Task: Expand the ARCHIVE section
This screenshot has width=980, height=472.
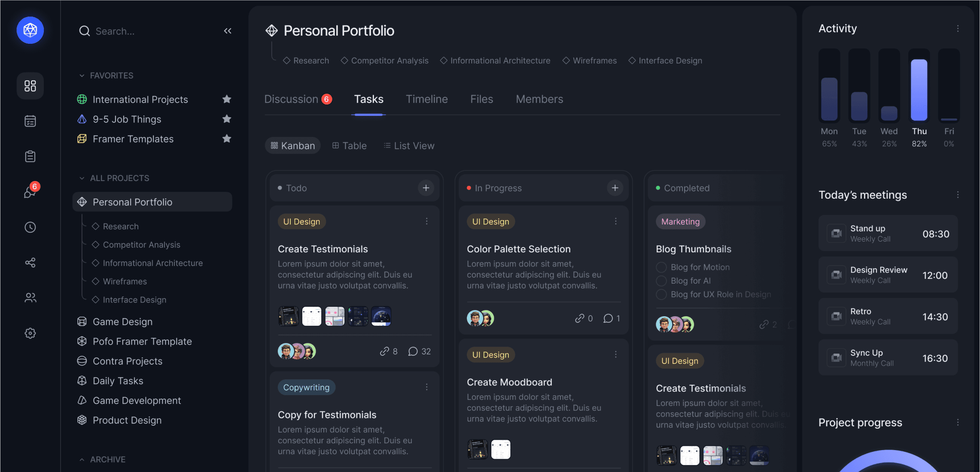Action: pyautogui.click(x=82, y=460)
